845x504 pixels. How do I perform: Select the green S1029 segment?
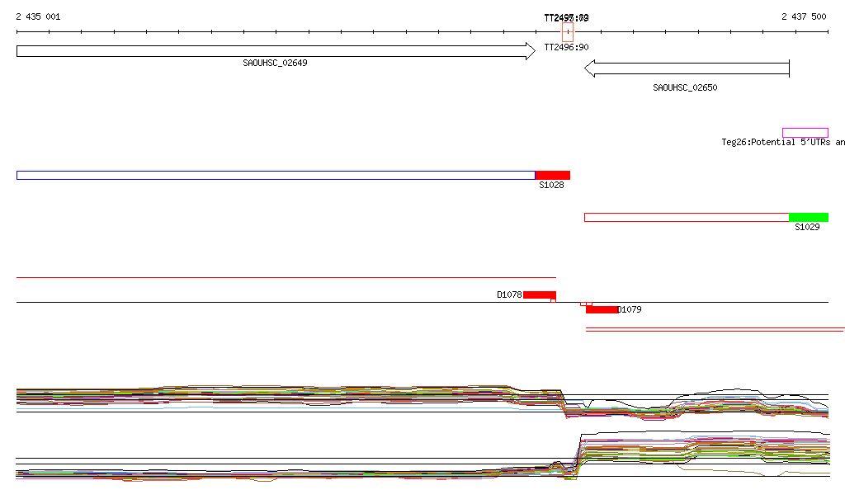point(808,218)
